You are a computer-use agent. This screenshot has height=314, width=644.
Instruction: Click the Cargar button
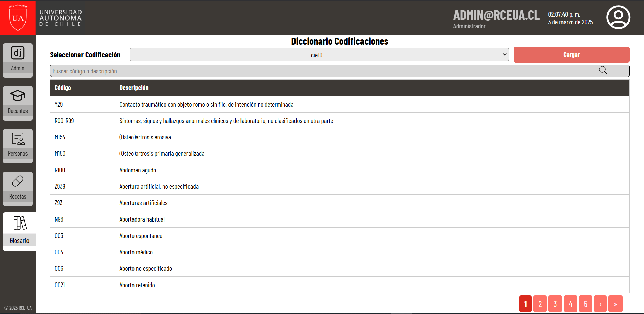[571, 55]
